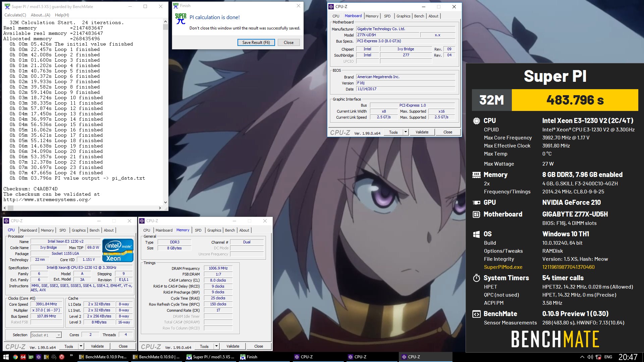Click the Super PI horizontal scrollbar right arrow
Screen dimensions: 644x362
tap(160, 208)
